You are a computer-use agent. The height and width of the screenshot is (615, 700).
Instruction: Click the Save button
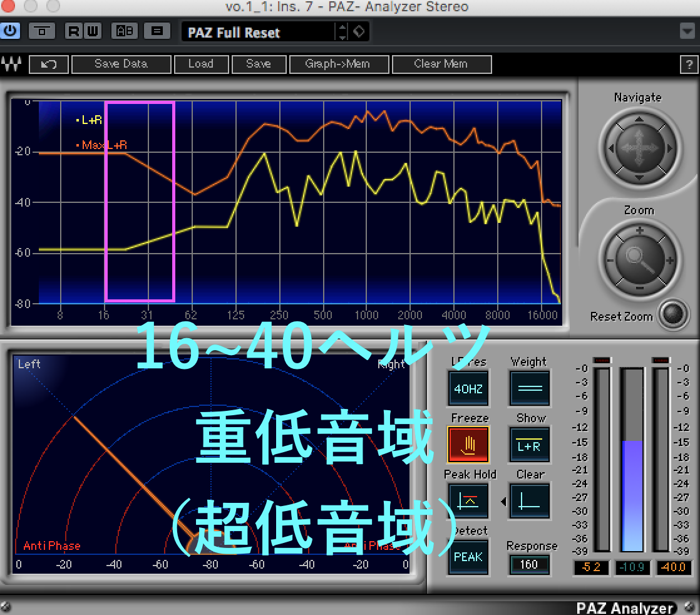[259, 65]
